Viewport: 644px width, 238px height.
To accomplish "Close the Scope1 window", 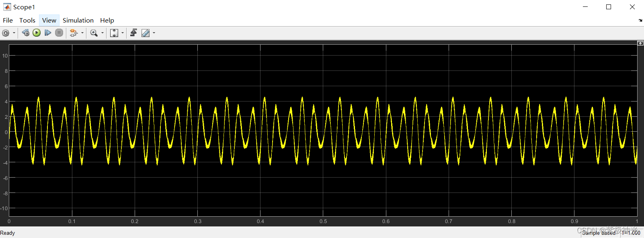I will [x=632, y=7].
